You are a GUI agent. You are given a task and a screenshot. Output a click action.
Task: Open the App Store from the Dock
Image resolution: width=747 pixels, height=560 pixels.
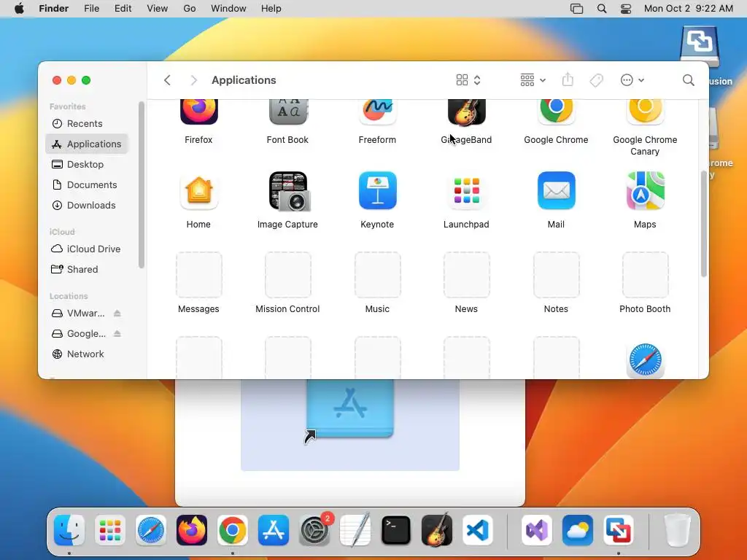pos(274,530)
